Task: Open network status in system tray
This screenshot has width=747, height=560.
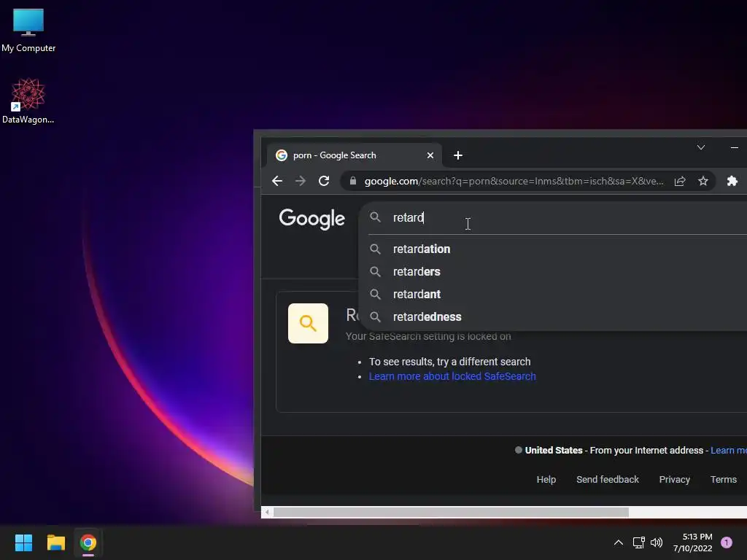Action: pyautogui.click(x=638, y=542)
